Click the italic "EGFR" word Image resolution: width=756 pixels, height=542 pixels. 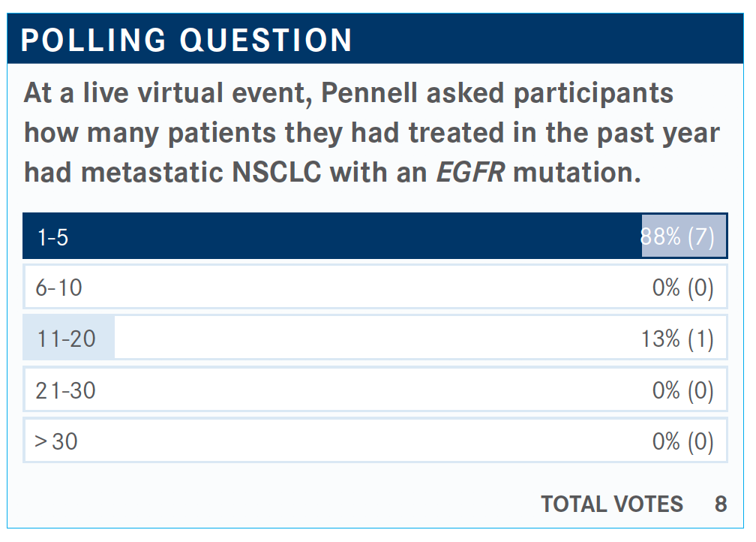pos(470,173)
